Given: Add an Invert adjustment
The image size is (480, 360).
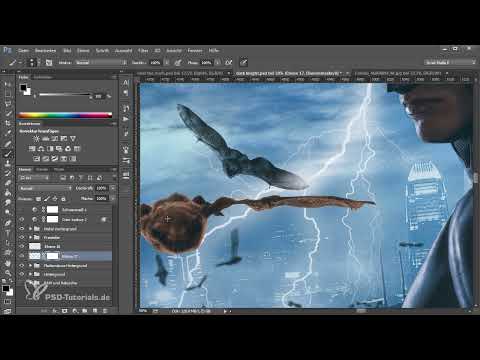Looking at the screenshot, I should 37,159.
